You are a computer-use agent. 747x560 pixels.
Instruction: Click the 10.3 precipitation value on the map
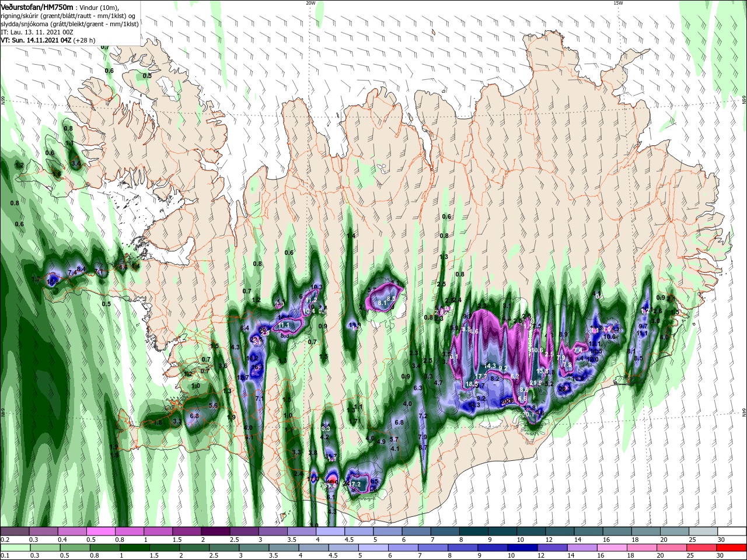(317, 287)
